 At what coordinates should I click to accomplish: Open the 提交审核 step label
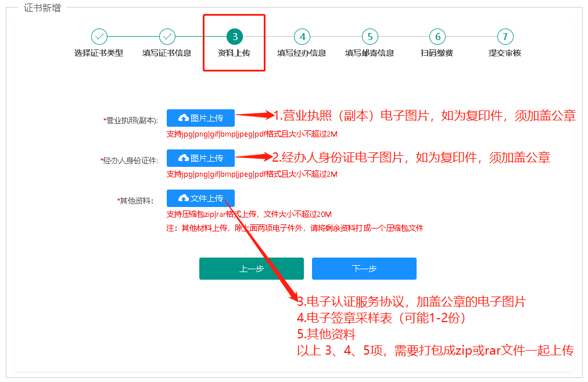505,53
